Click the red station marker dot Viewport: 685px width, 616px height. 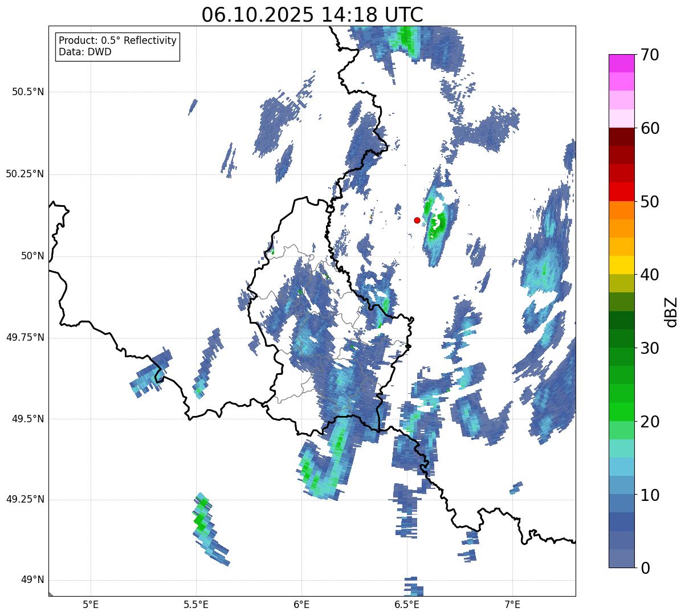click(417, 220)
